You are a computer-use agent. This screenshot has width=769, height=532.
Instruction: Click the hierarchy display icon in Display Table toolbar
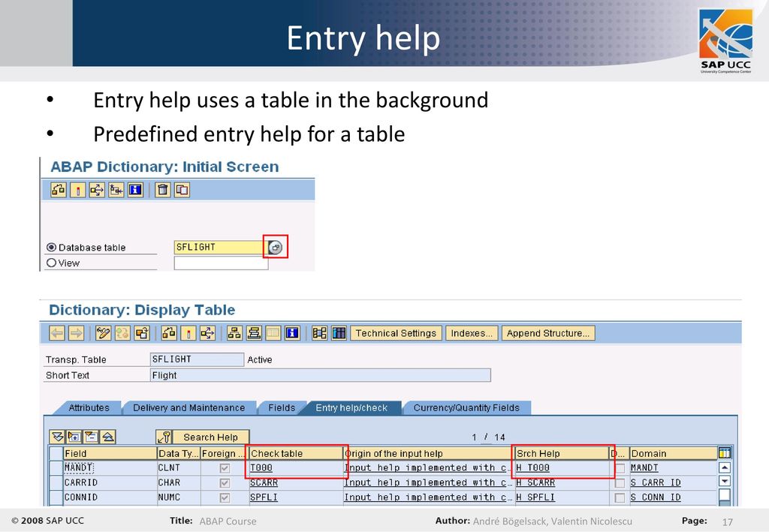[x=234, y=333]
